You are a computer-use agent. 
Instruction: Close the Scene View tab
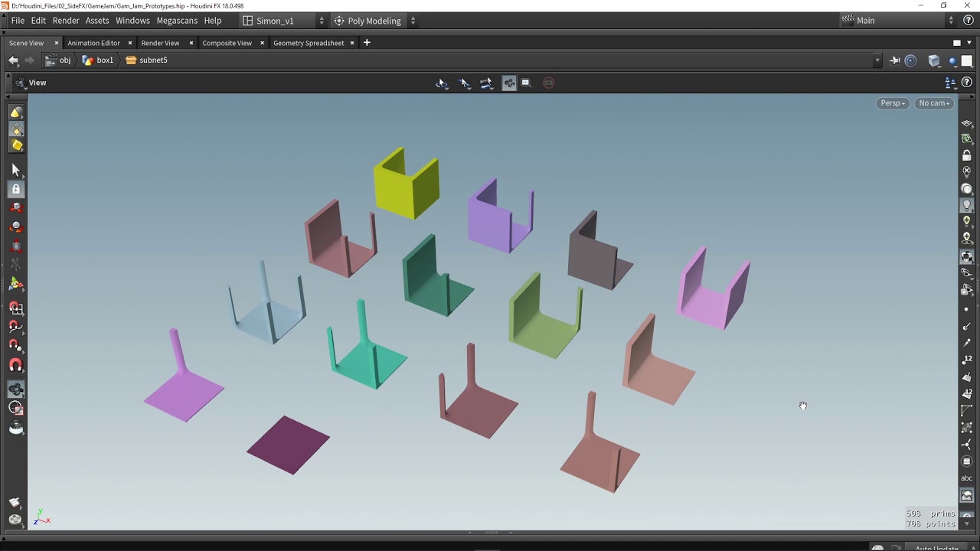click(56, 43)
